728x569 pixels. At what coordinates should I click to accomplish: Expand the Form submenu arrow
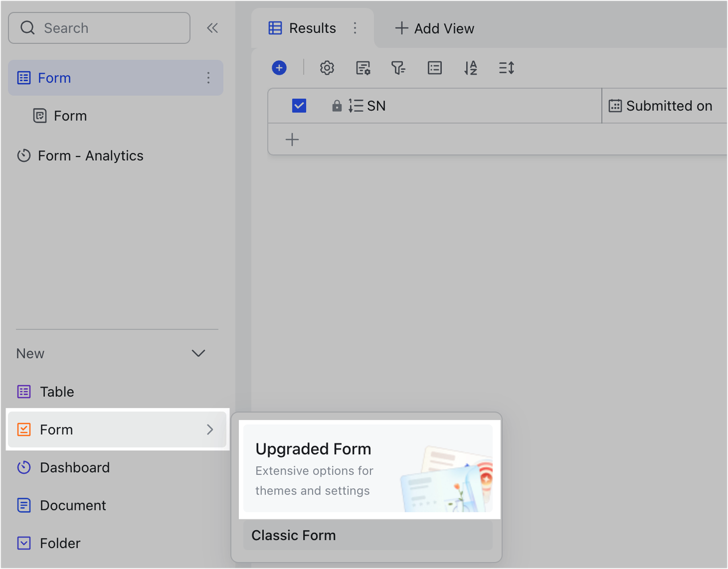(210, 430)
